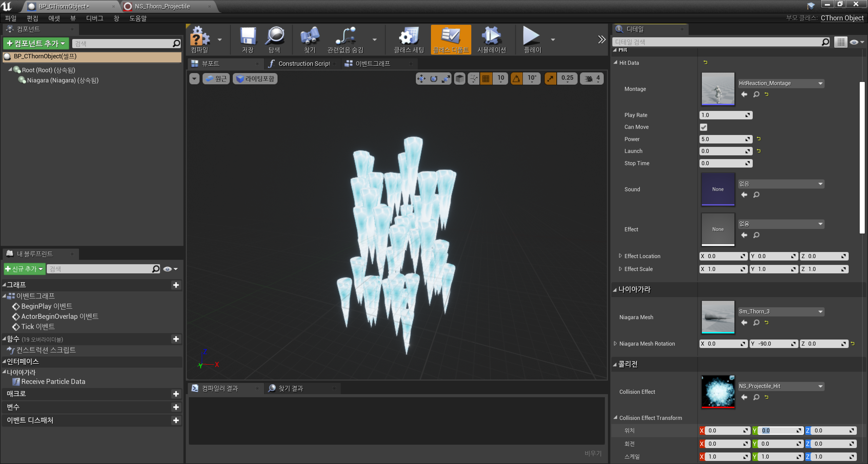868x464 pixels.
Task: Click the Compile toolbar icon
Action: click(200, 36)
